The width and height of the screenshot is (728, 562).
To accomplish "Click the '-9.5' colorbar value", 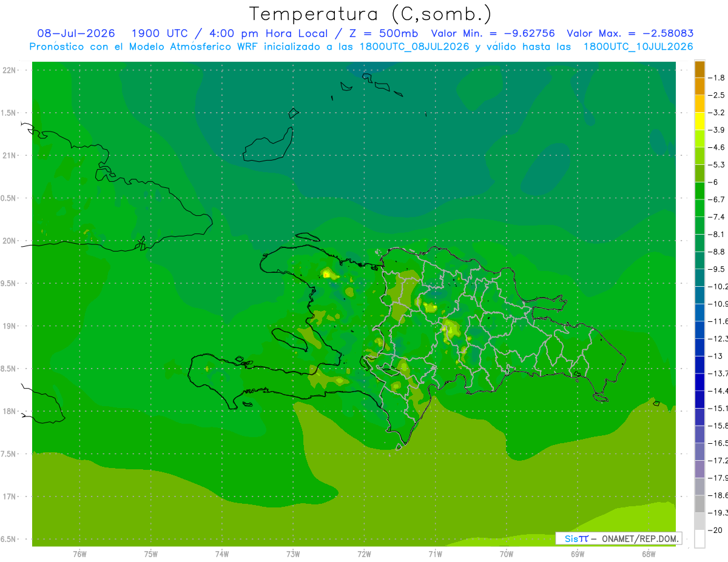I will tap(716, 269).
